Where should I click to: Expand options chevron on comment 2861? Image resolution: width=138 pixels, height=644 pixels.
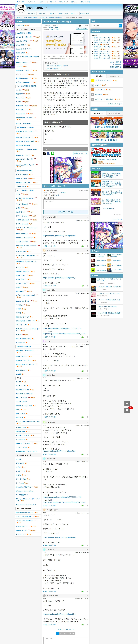[87, 375]
